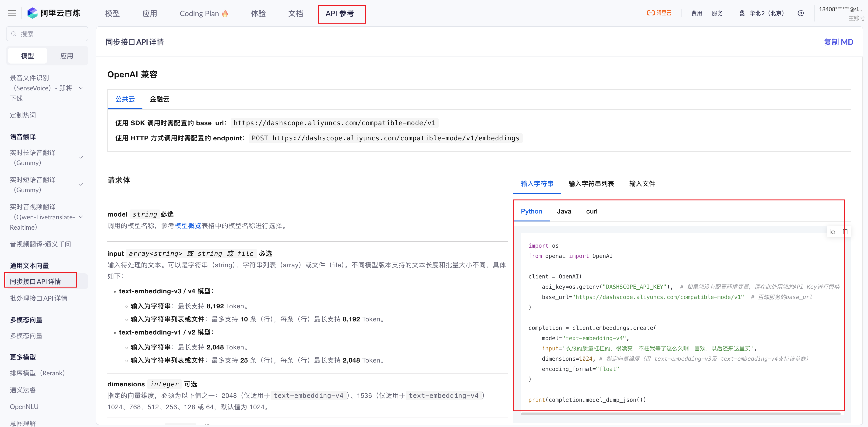This screenshot has height=427, width=868.
Task: Click the region location pin icon
Action: 742,13
